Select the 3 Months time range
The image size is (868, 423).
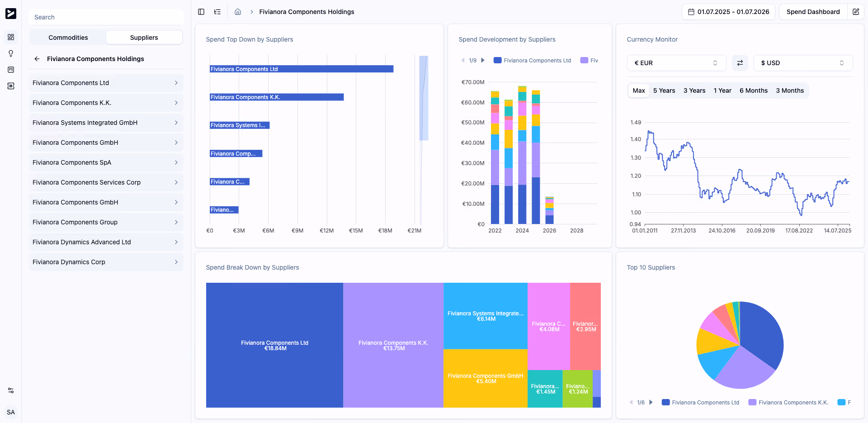tap(790, 90)
